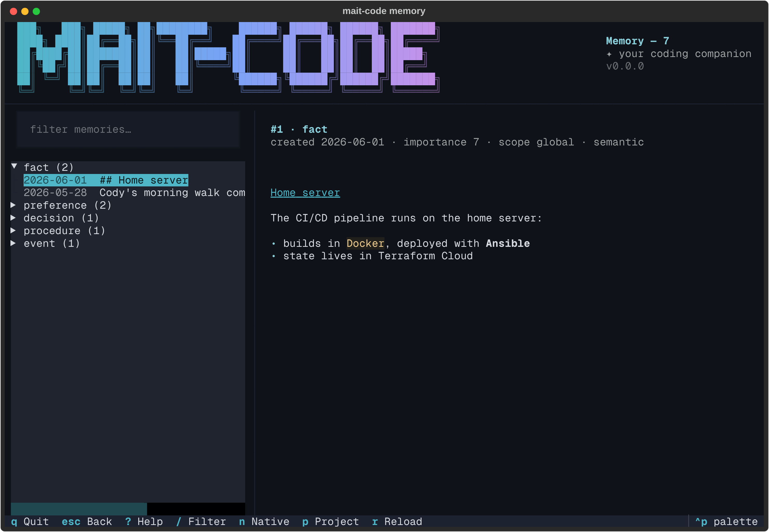Click Reload in the footer bar
This screenshot has width=769, height=532.
tap(397, 522)
